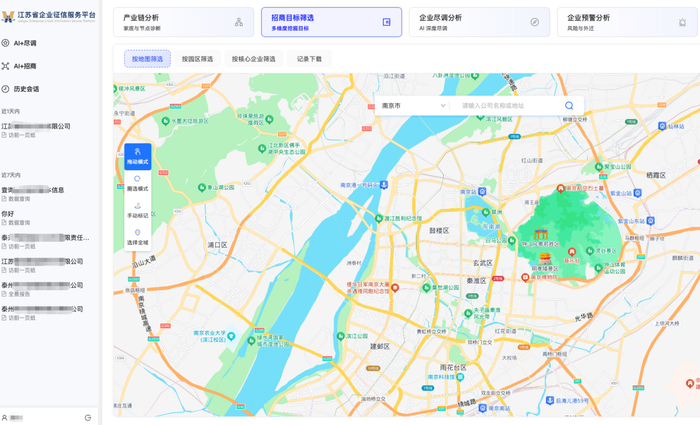Click 紫金山站 station marker on map
The width and height of the screenshot is (700, 425).
click(x=638, y=193)
